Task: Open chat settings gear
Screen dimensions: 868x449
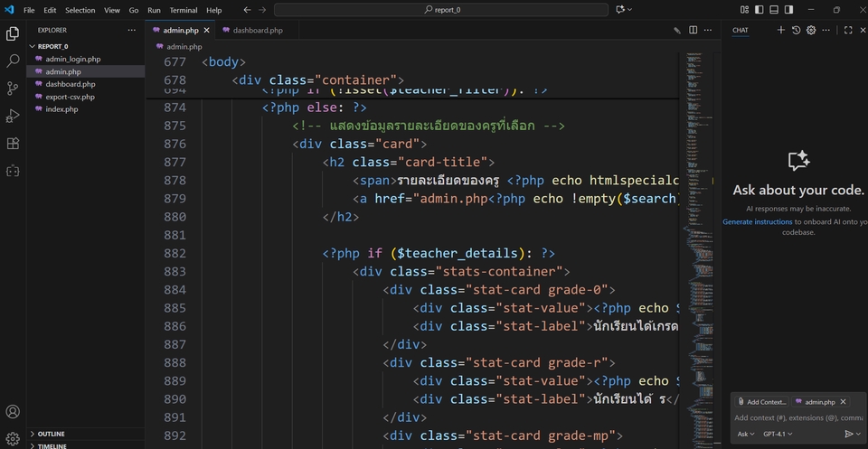Action: (811, 30)
